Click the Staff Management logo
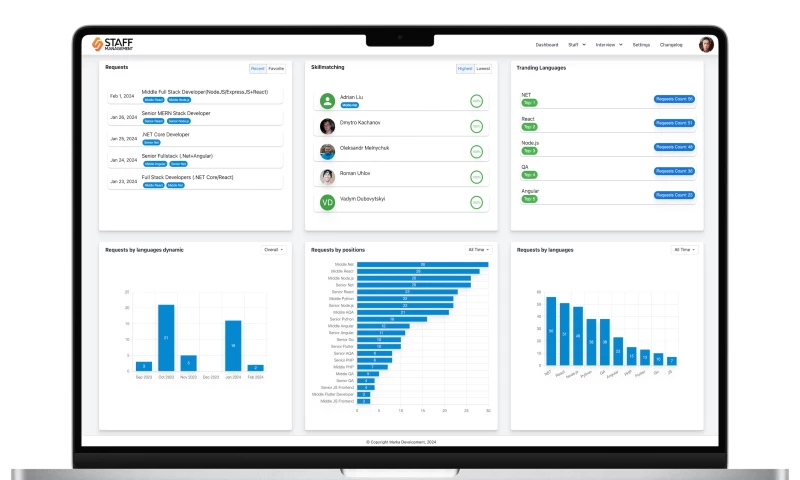800x480 pixels. pos(112,44)
